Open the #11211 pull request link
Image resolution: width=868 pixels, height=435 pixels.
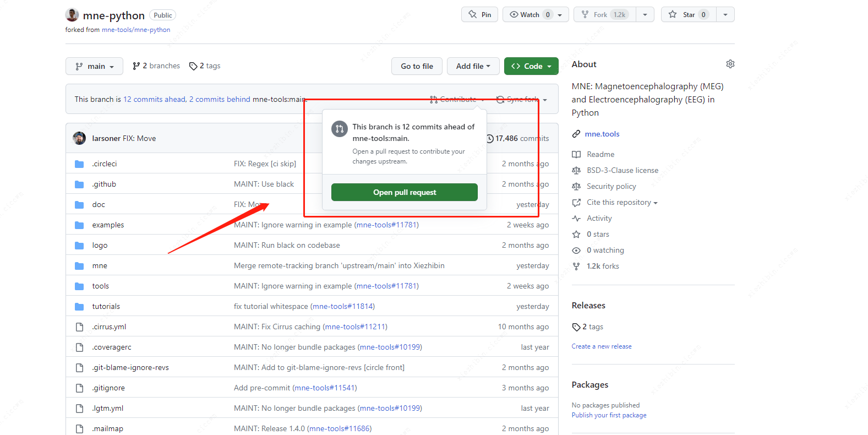(355, 327)
